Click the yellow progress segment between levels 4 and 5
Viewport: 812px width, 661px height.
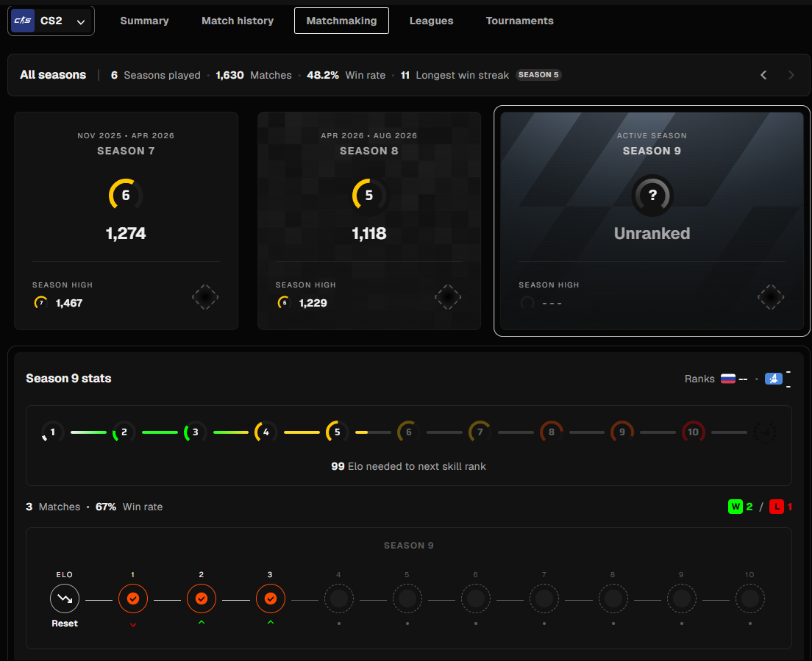302,432
